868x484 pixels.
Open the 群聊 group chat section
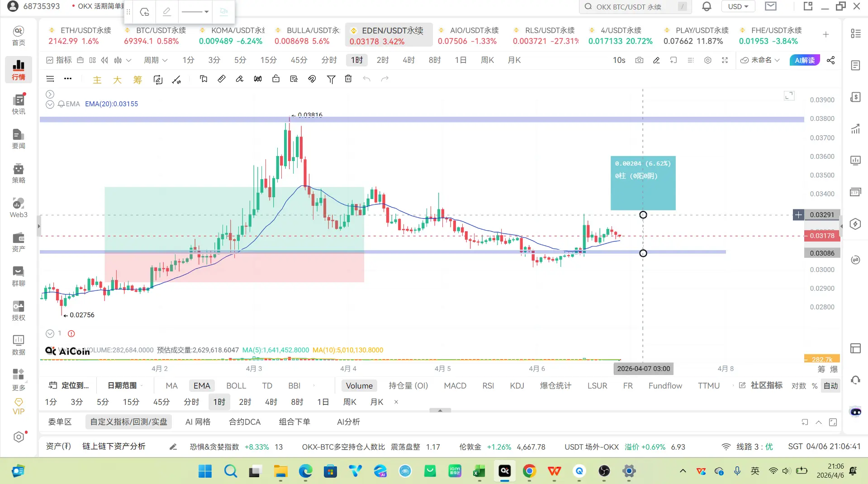(19, 276)
